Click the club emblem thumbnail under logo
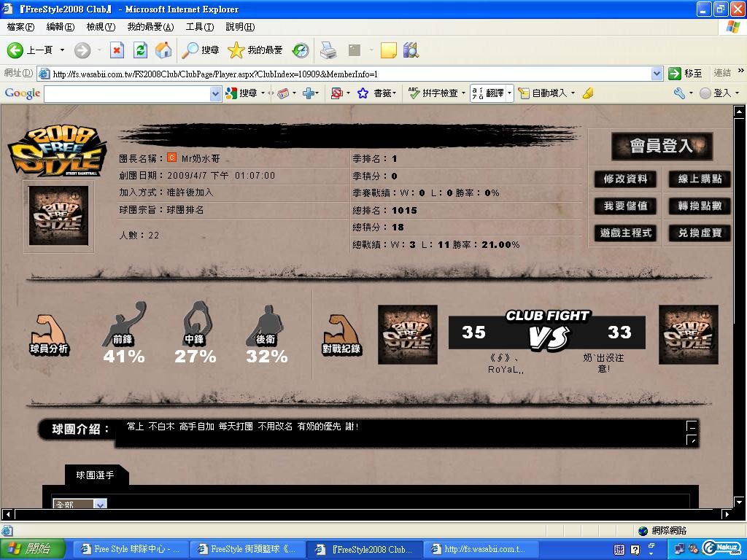The image size is (747, 560). point(58,216)
